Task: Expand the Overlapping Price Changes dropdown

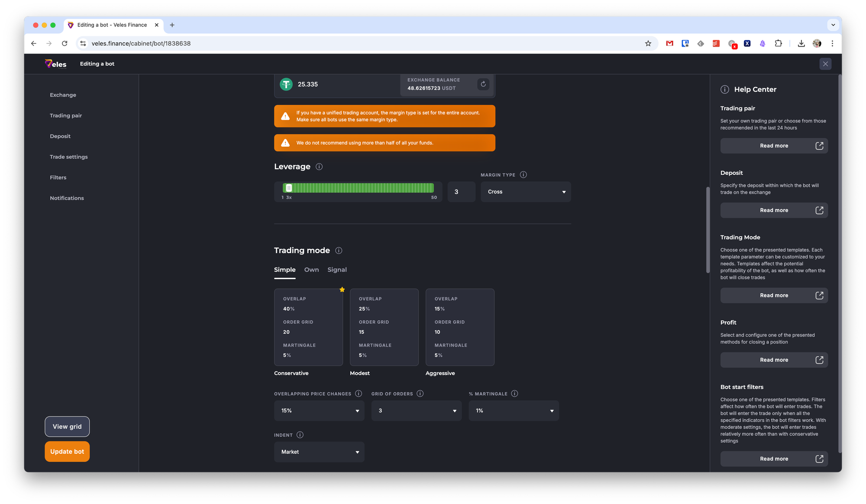Action: pos(319,411)
